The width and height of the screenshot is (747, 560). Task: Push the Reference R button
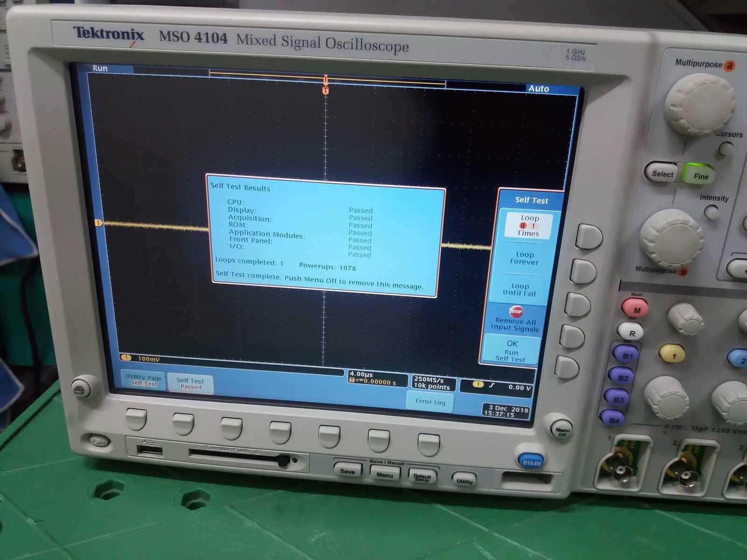631,333
